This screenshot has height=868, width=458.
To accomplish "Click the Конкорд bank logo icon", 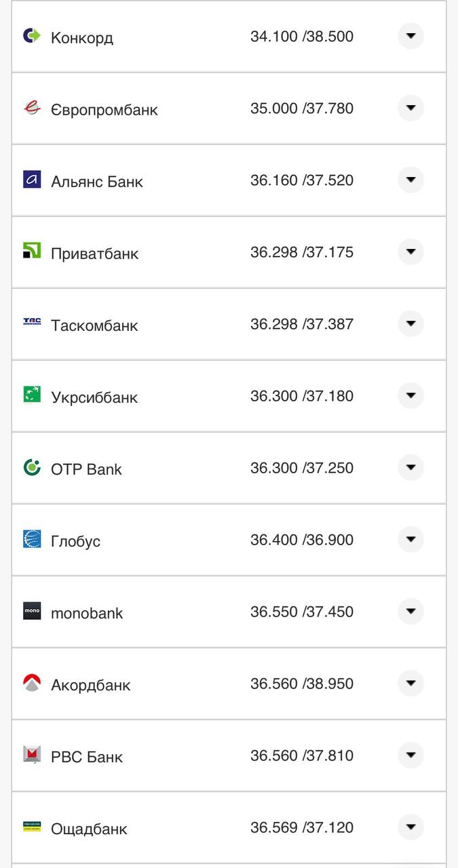I will coord(32,36).
